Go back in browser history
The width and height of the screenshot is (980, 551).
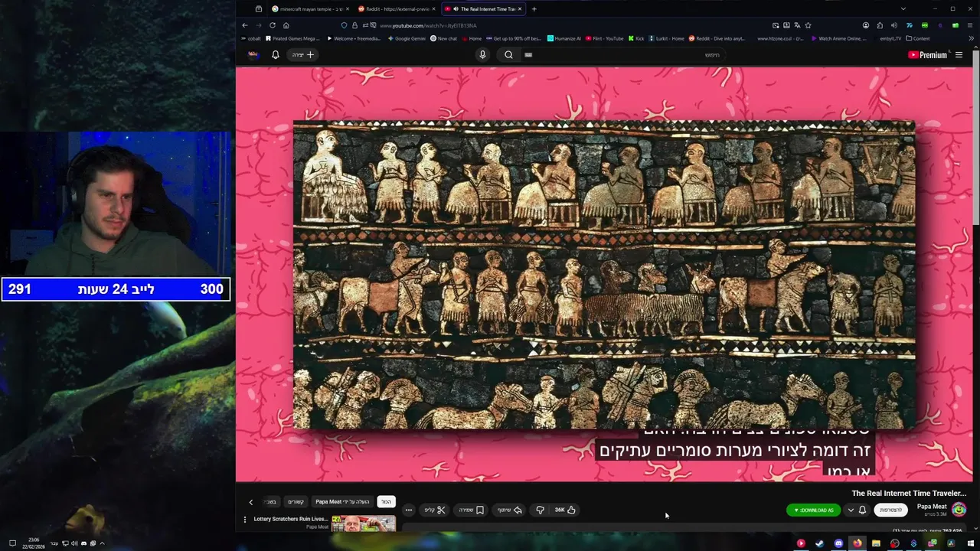(x=245, y=25)
